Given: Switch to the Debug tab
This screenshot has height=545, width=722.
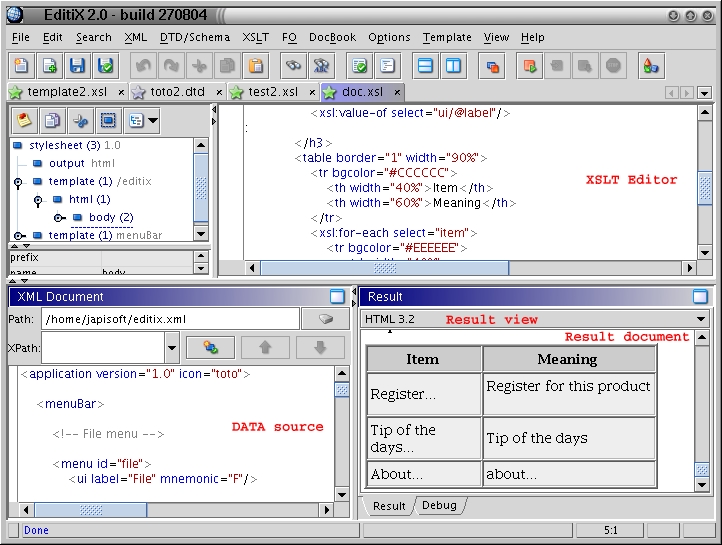Looking at the screenshot, I should click(438, 506).
